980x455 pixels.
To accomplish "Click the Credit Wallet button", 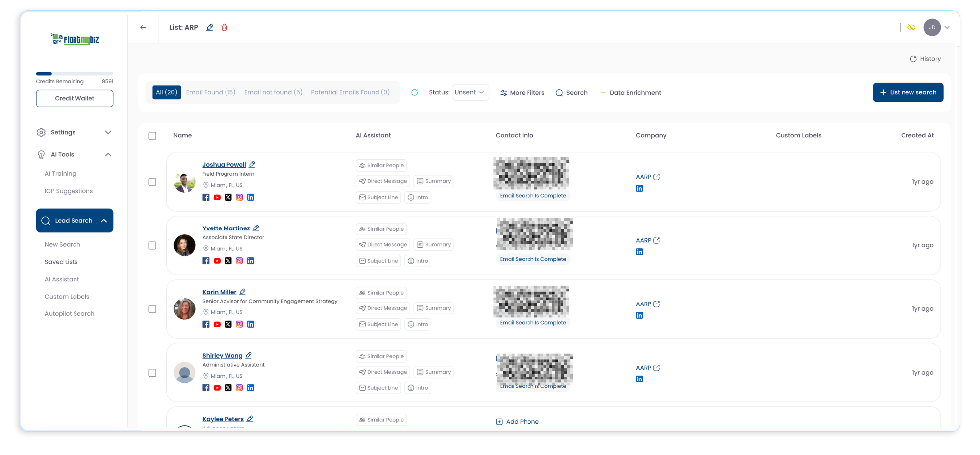I will [75, 98].
